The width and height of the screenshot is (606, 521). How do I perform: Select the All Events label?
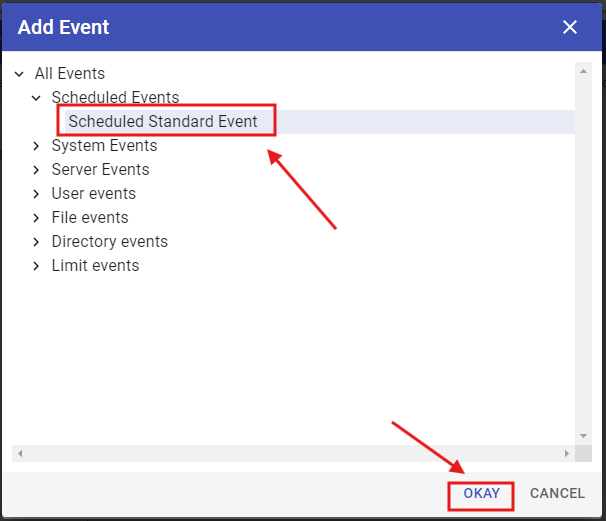(x=70, y=74)
